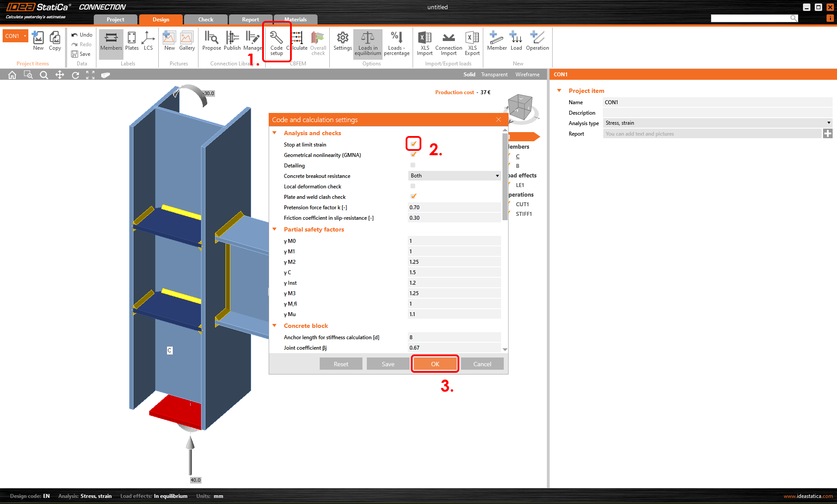
Task: Open the Gallery pictures icon
Action: [187, 42]
